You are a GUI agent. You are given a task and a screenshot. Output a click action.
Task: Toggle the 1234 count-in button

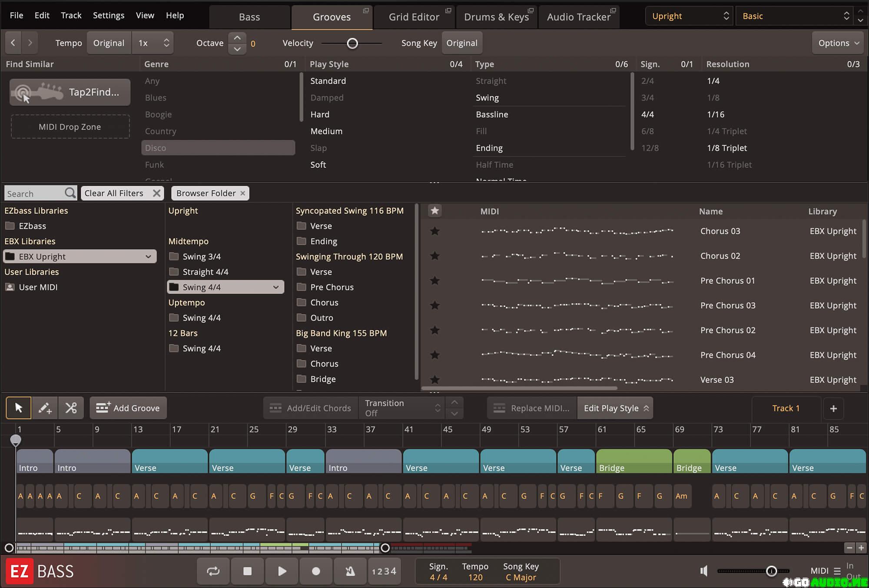coord(384,571)
